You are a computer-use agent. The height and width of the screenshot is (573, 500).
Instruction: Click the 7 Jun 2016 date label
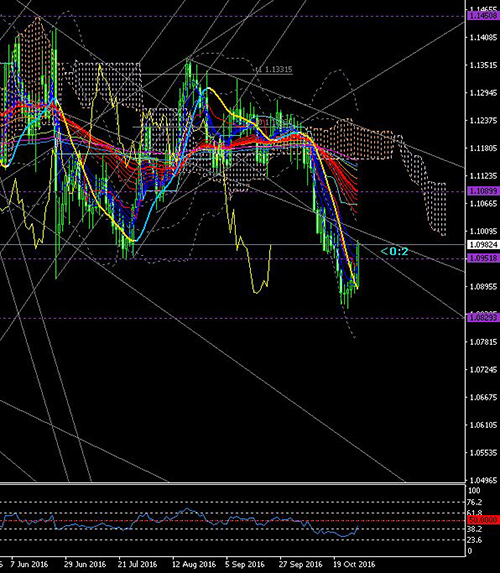(x=29, y=564)
